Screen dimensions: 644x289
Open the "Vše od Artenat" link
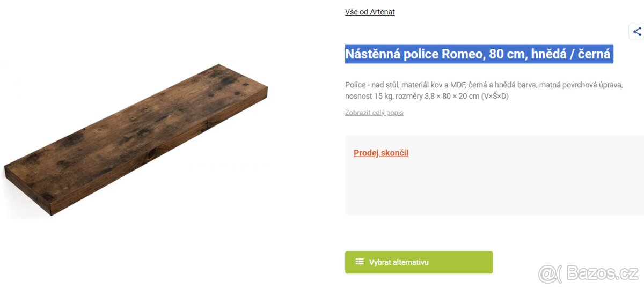(370, 12)
